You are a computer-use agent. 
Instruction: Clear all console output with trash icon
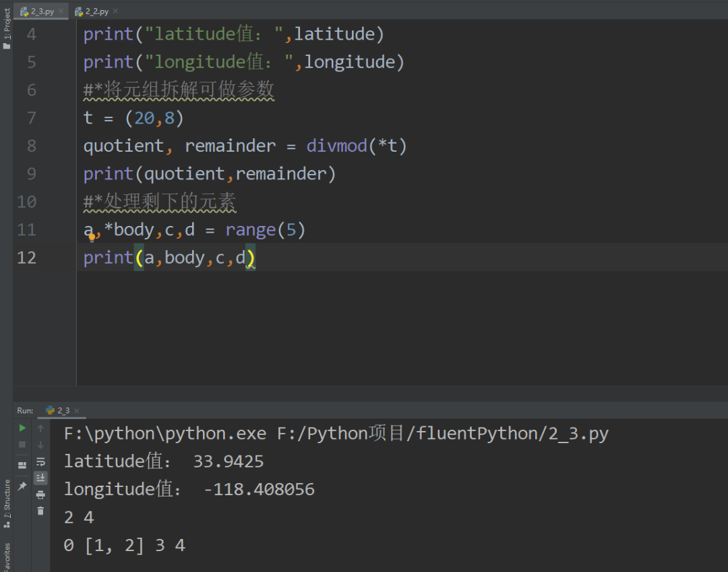coord(40,511)
